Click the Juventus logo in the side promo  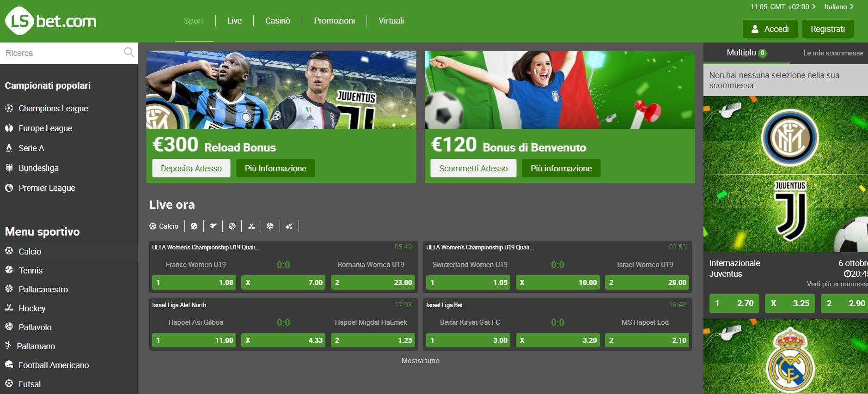point(790,211)
